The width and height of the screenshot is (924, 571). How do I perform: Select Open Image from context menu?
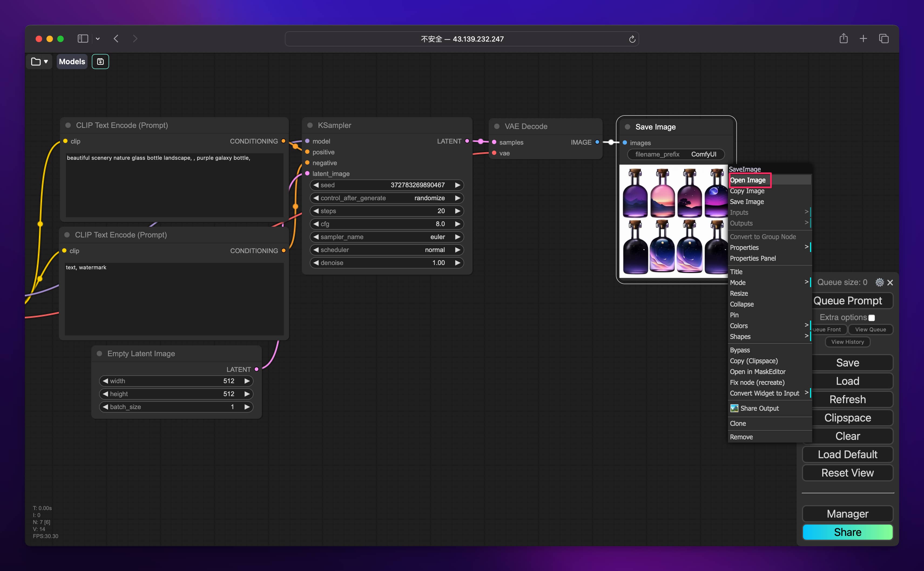748,180
